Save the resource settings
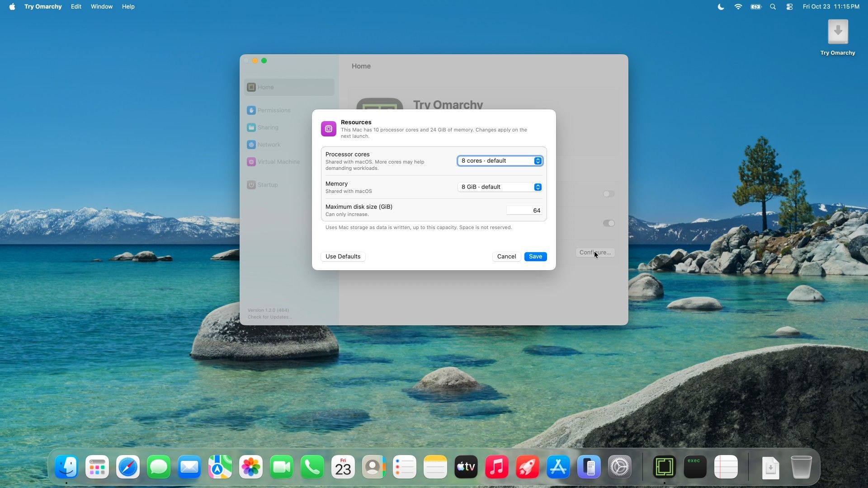This screenshot has width=868, height=488. click(x=536, y=257)
